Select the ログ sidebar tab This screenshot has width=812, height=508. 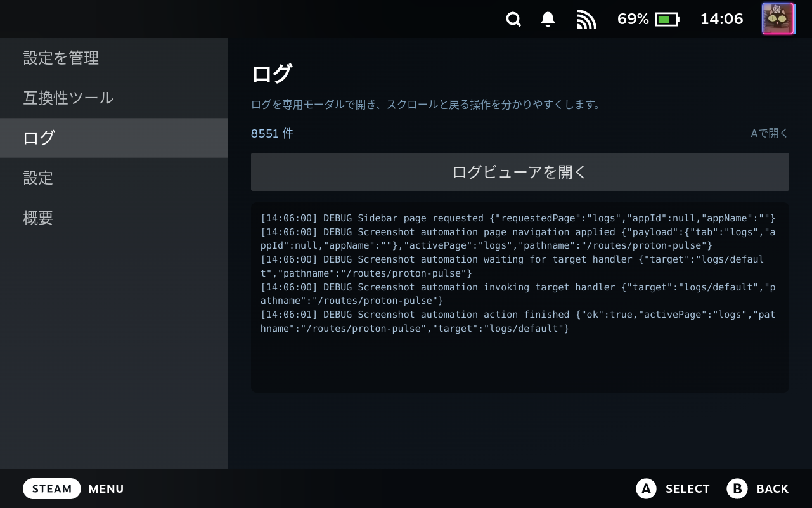coord(114,138)
